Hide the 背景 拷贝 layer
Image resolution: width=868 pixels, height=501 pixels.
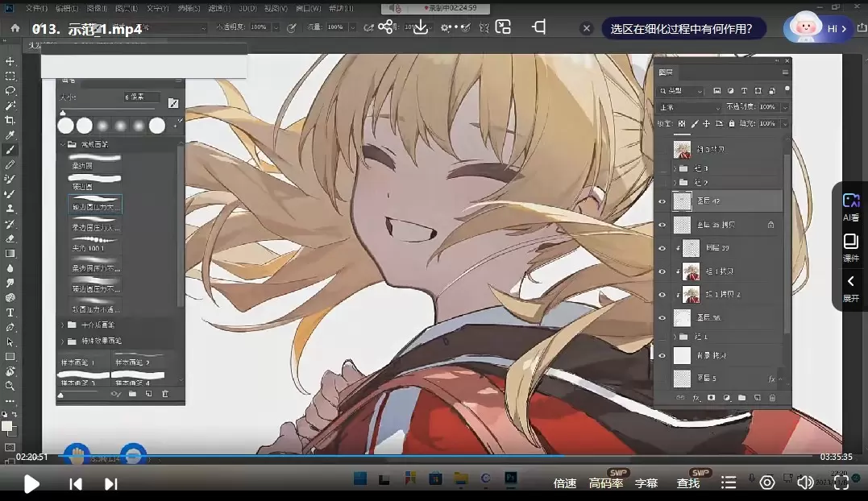[x=662, y=355]
